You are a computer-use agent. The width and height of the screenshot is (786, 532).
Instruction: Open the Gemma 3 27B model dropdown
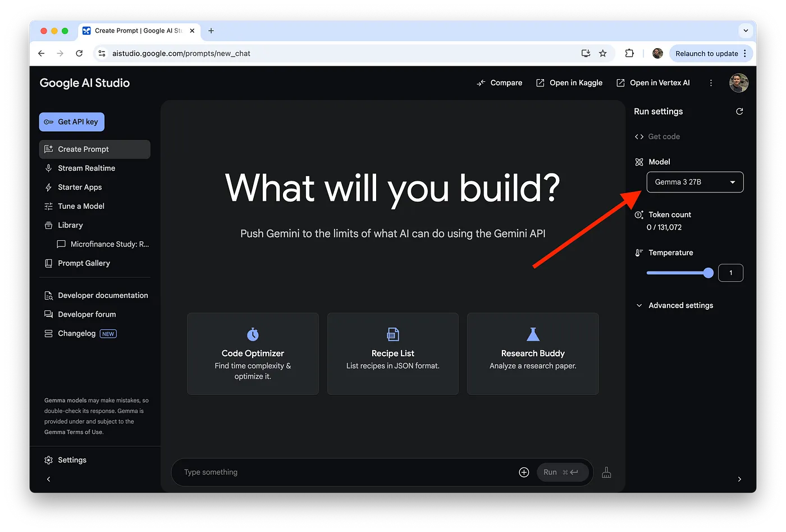(x=695, y=182)
